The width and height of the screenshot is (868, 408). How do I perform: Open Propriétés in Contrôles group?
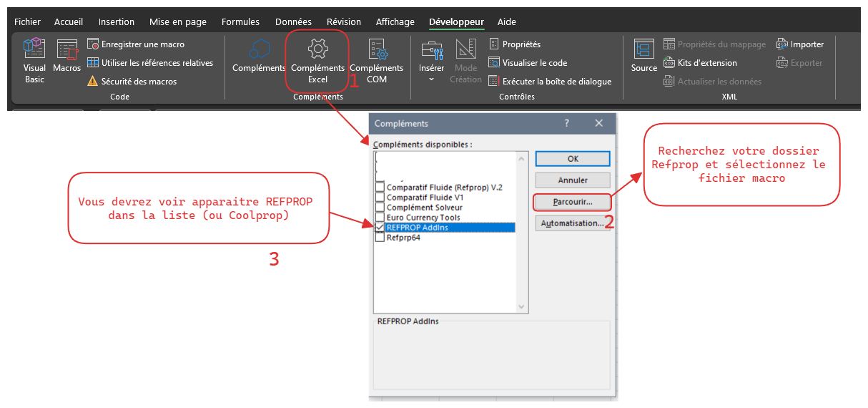515,44
